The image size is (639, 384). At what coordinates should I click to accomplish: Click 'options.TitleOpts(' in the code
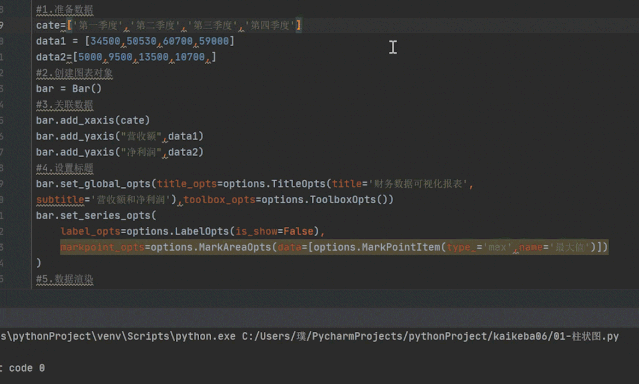tap(277, 184)
